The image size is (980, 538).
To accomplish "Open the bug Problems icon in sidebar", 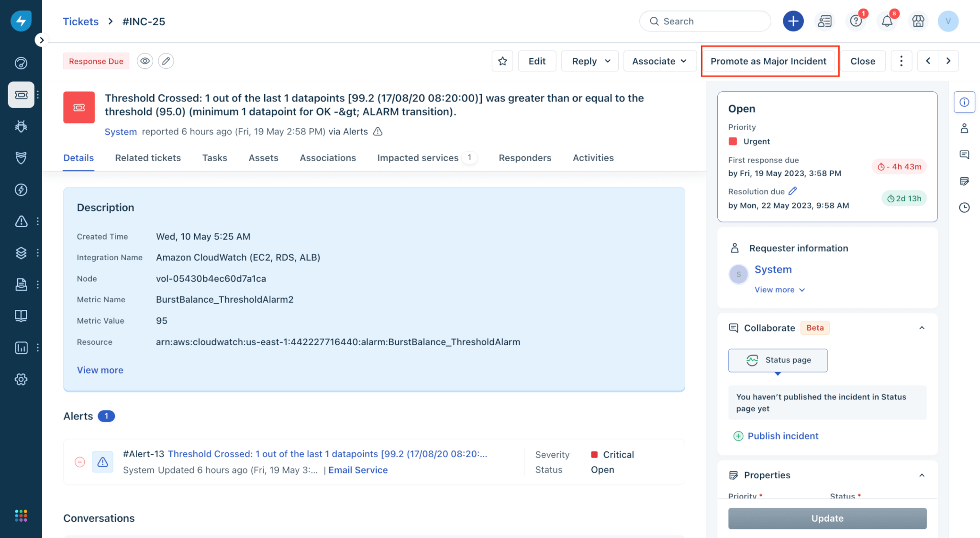I will point(21,126).
